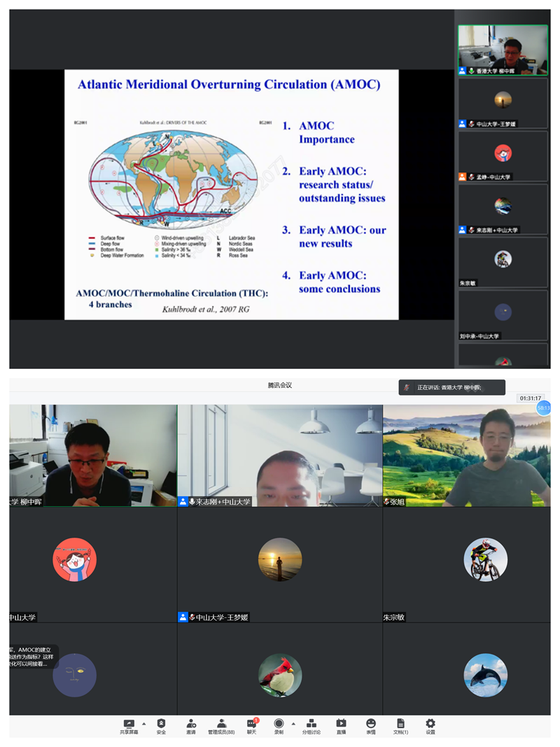Click the 朱宗敏 cyclist avatar tile
The height and width of the screenshot is (747, 560).
pyautogui.click(x=485, y=560)
